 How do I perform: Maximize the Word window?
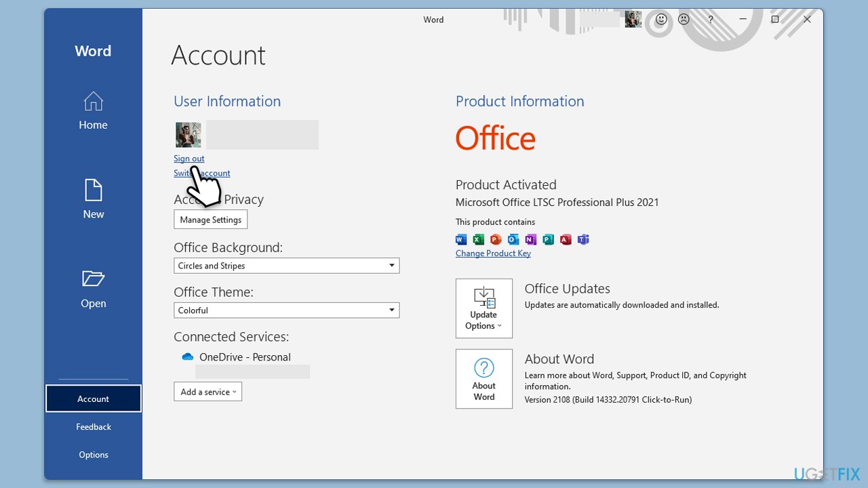[775, 20]
